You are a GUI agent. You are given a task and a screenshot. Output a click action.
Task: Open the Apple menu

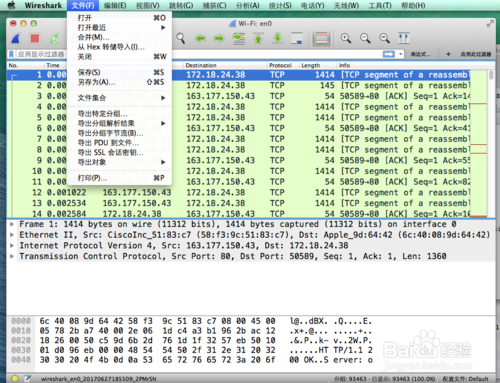(12, 5)
